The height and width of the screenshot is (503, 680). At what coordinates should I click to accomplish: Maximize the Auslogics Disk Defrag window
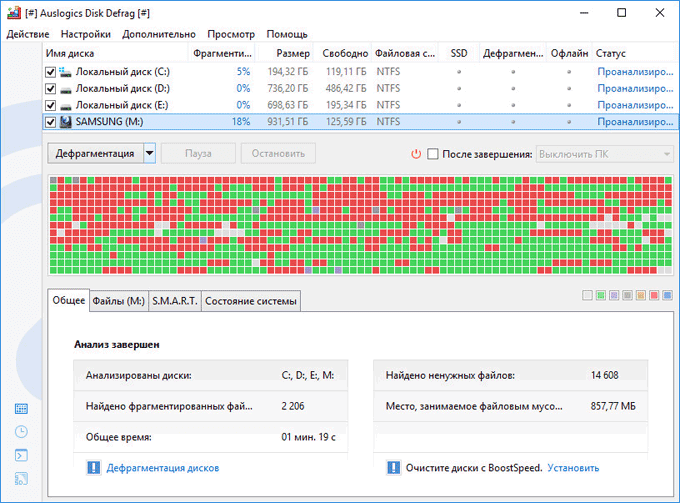click(x=621, y=13)
